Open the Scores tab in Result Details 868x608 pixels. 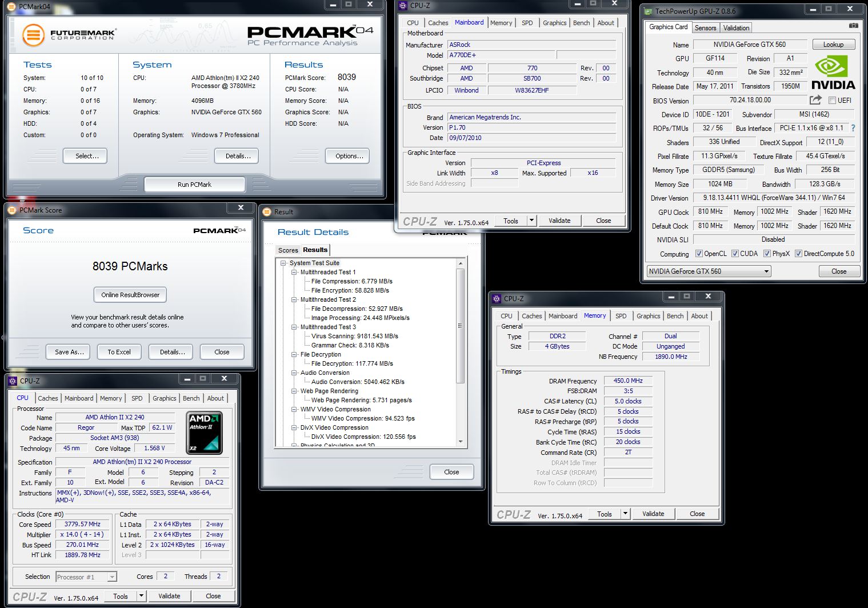coord(288,250)
